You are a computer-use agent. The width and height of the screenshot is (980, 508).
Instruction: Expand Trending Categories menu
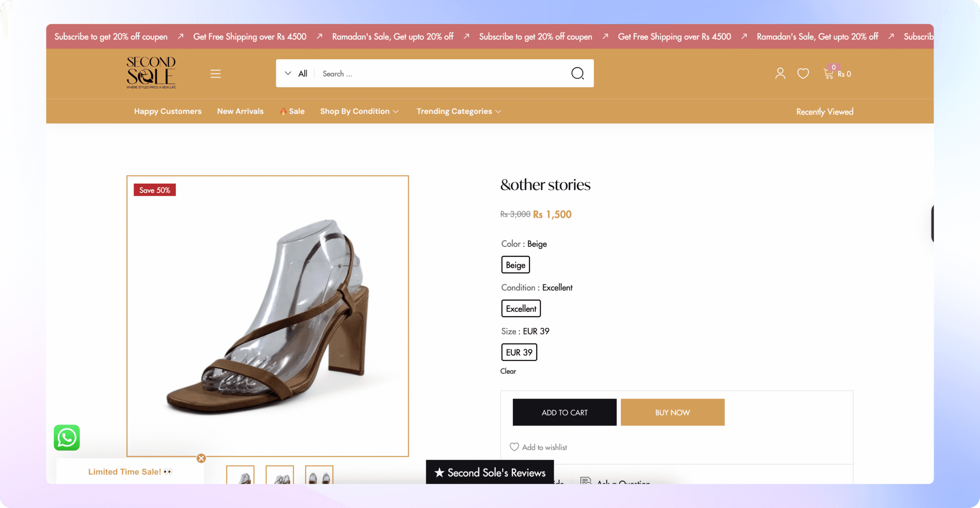tap(459, 111)
